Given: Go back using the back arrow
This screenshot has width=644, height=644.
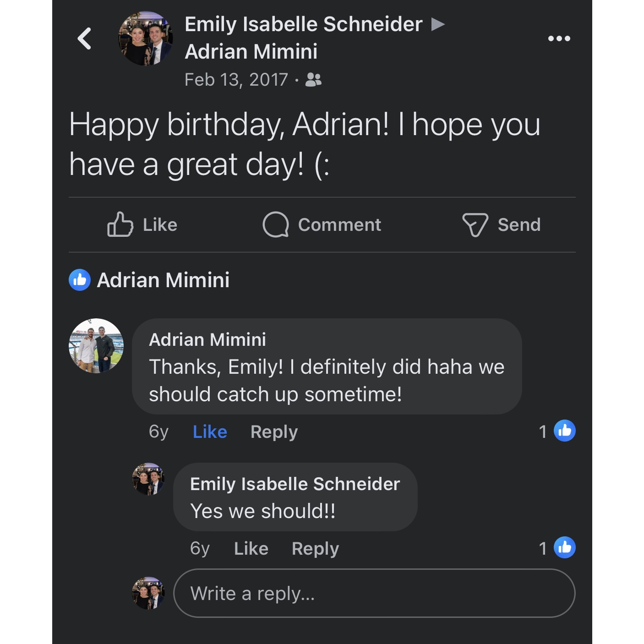Looking at the screenshot, I should point(84,38).
